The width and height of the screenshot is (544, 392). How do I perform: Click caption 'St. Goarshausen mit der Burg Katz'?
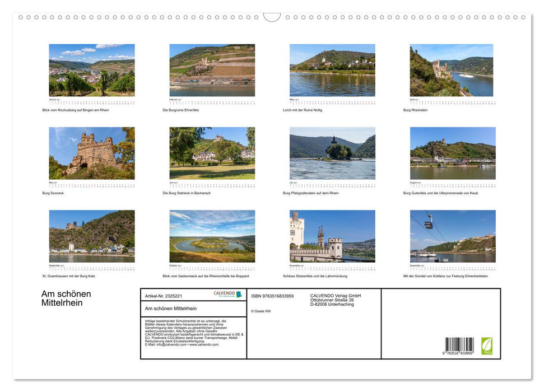click(69, 276)
